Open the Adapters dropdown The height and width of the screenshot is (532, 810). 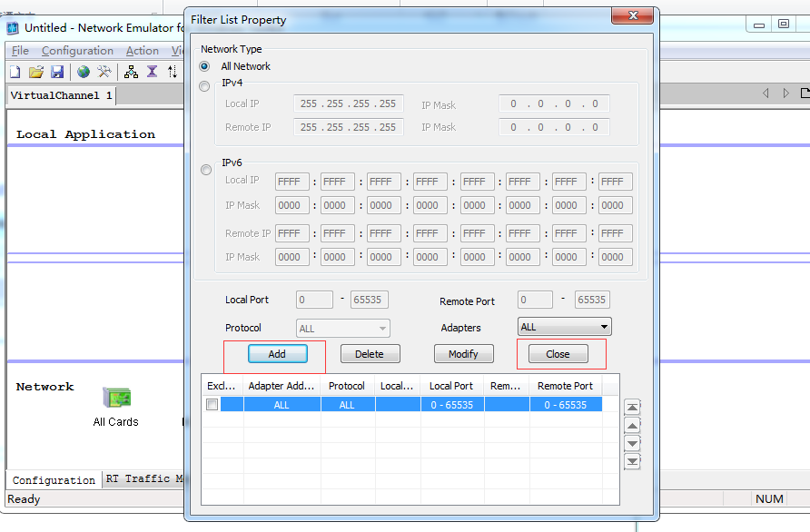(x=564, y=327)
